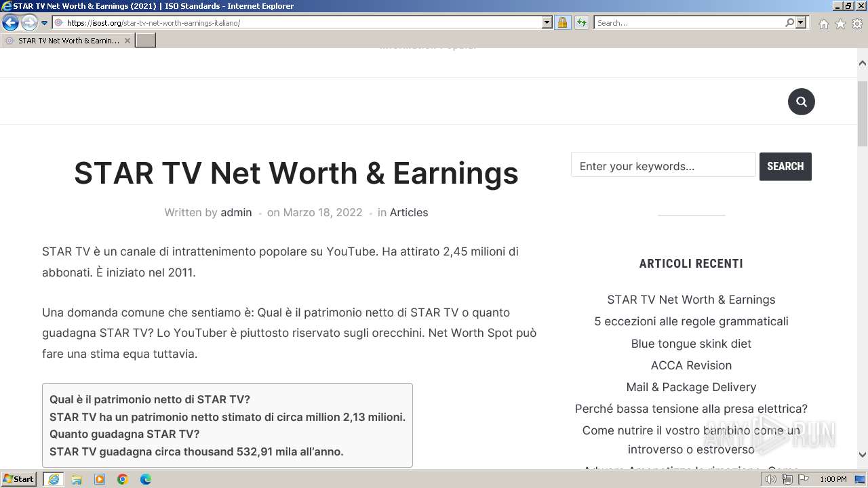
Task: Click the article title STAR TV Net Worth & Earnings
Action: [296, 173]
